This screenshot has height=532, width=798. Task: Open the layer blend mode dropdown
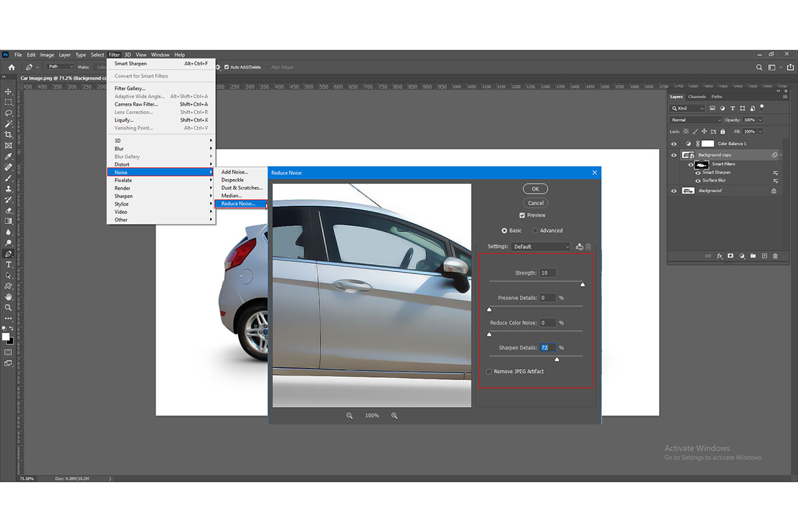tap(696, 120)
